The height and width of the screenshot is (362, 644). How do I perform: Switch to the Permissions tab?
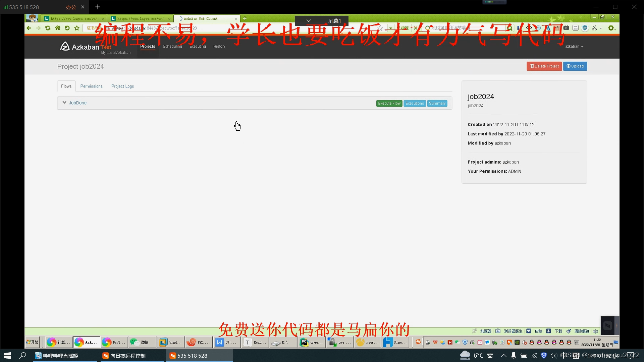[92, 86]
